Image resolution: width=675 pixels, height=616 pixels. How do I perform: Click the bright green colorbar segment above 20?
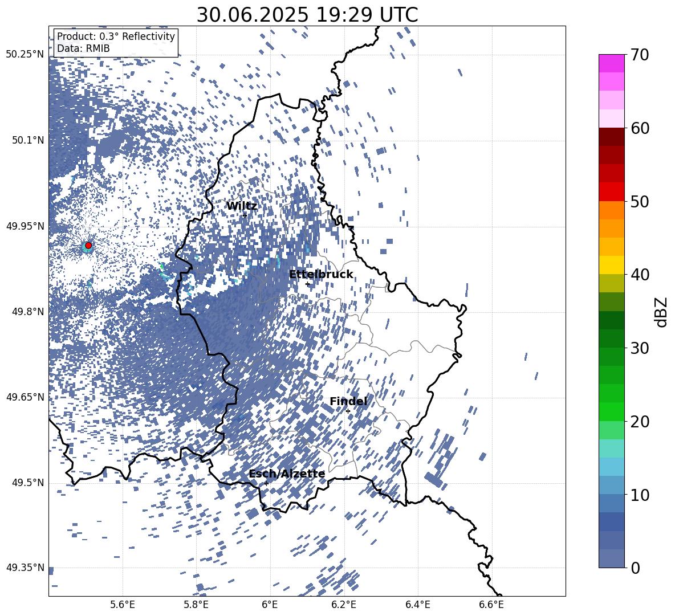(x=612, y=411)
